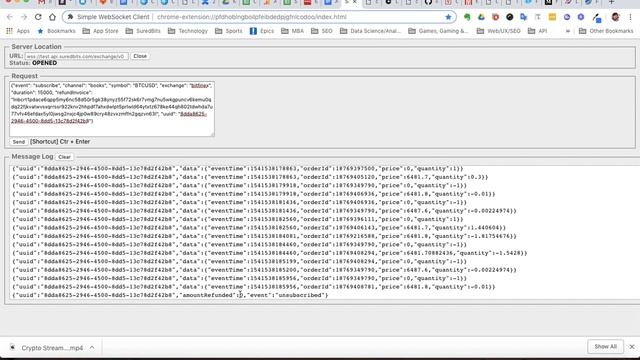This screenshot has width=640, height=360.
Task: Click log line with price 6481.70882436
Action: 270,253
